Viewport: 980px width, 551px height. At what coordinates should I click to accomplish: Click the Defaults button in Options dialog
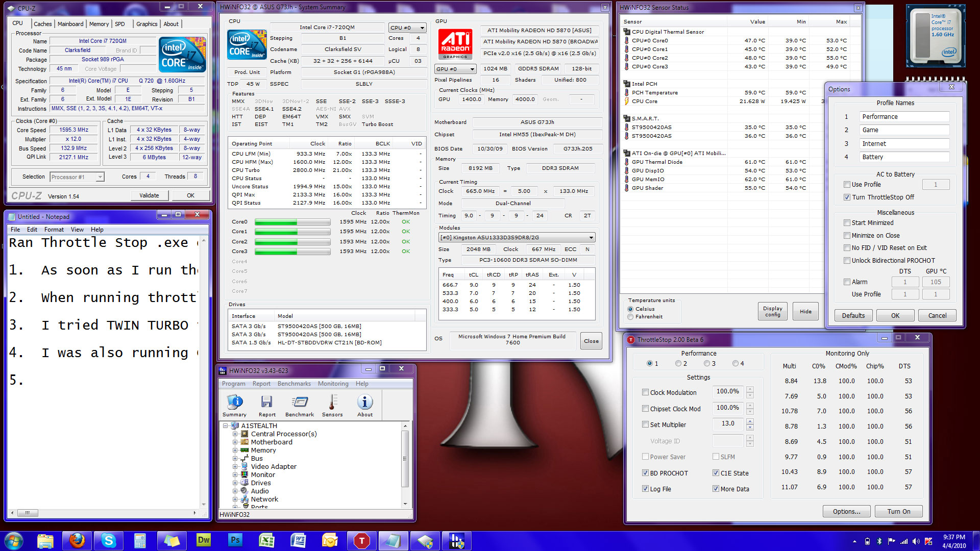[x=853, y=316]
